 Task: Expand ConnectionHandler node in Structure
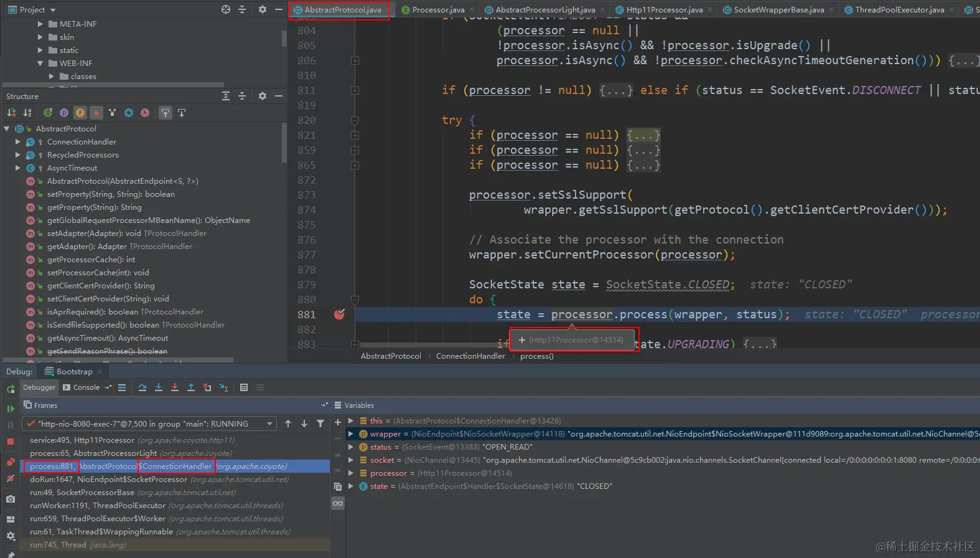tap(18, 141)
